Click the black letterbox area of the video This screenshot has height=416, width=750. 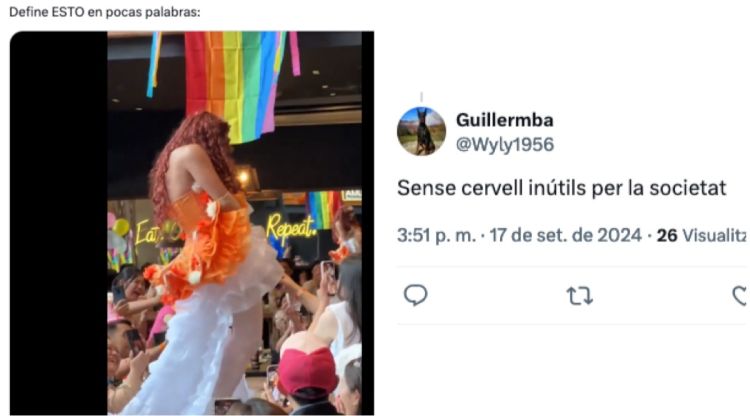click(58, 223)
